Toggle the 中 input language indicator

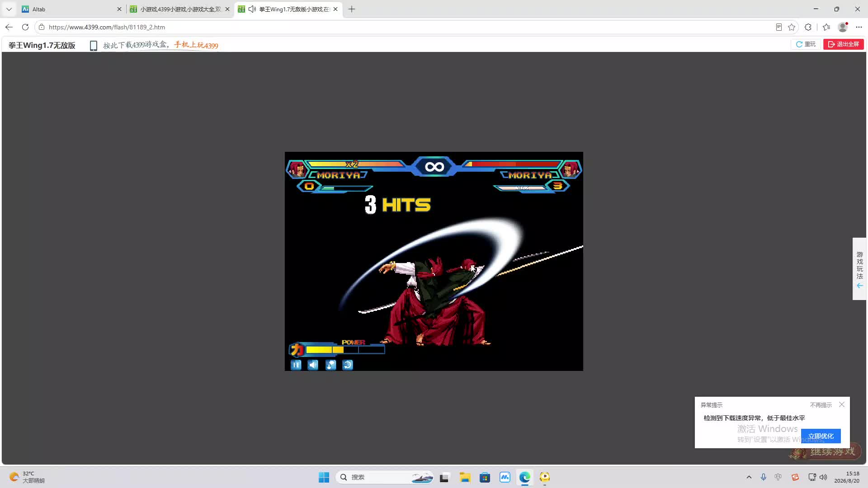point(778,477)
